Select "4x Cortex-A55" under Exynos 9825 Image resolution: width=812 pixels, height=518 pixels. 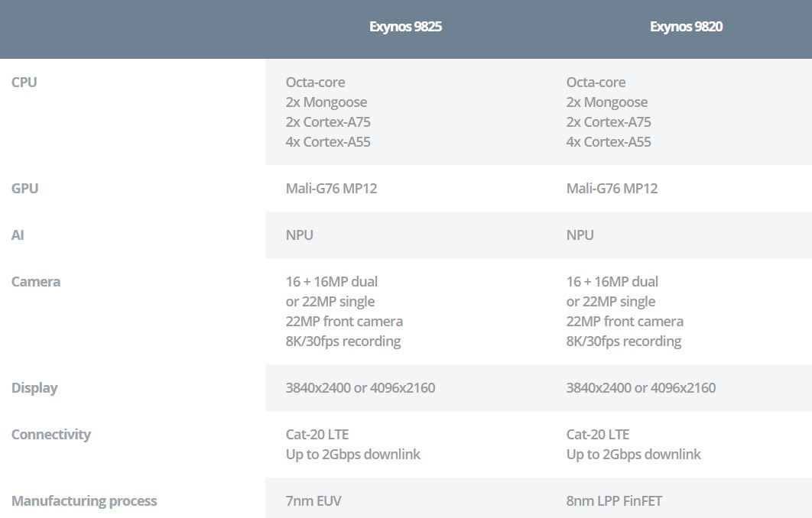pyautogui.click(x=328, y=142)
